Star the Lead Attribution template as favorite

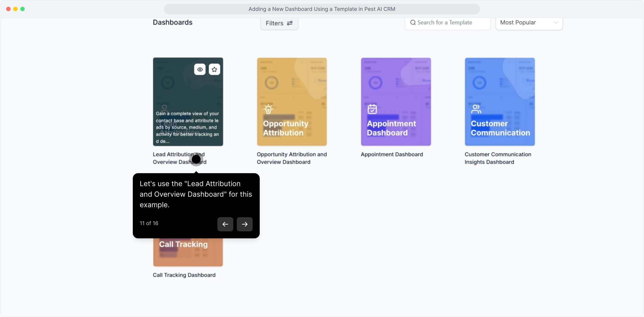[214, 70]
